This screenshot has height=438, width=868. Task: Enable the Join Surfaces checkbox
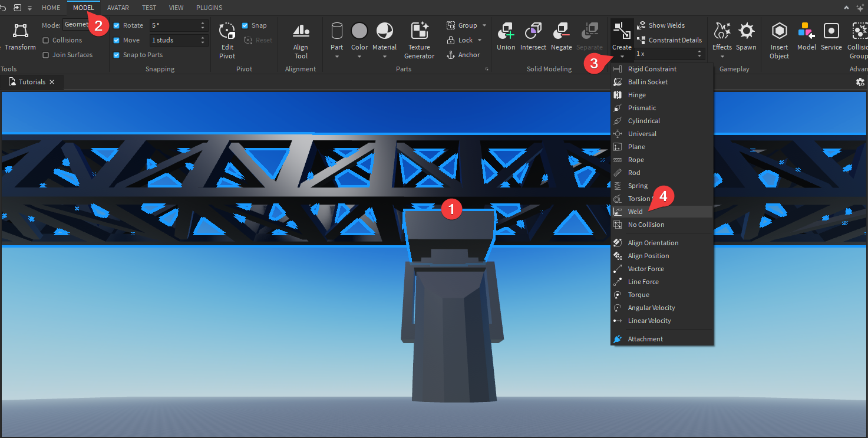pos(46,55)
